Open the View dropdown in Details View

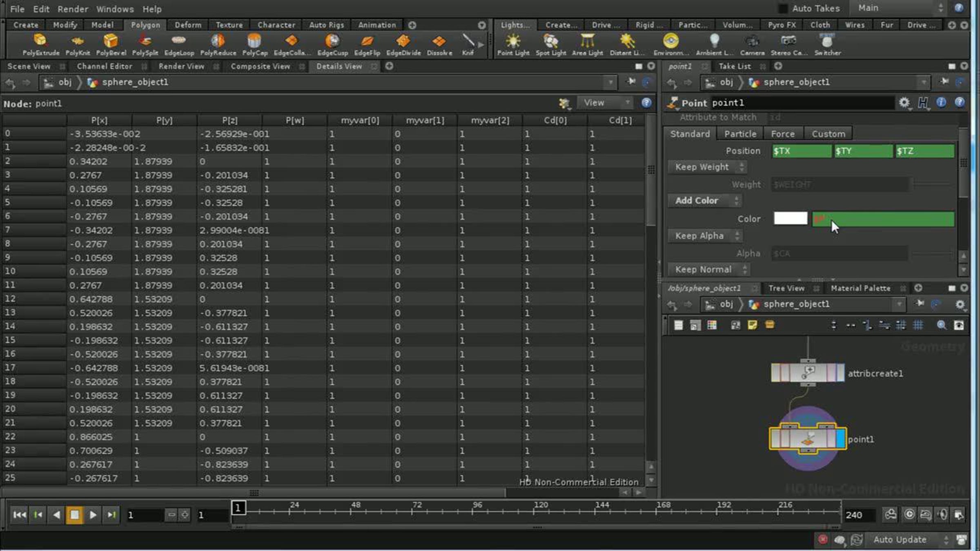604,103
